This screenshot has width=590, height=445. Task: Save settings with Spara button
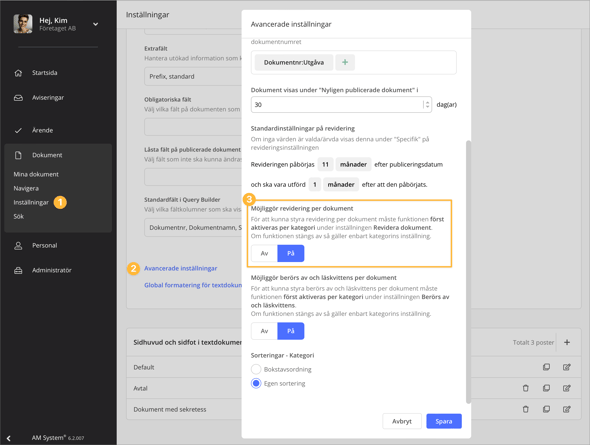coord(444,421)
